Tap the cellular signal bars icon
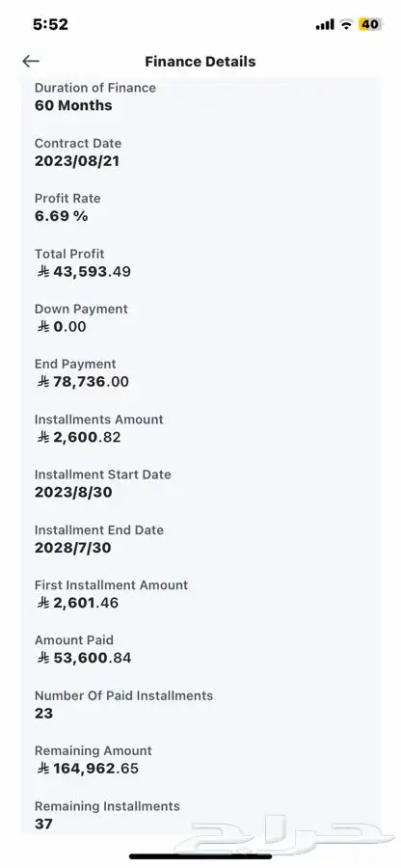The height and width of the screenshot is (868, 401). coord(325,24)
